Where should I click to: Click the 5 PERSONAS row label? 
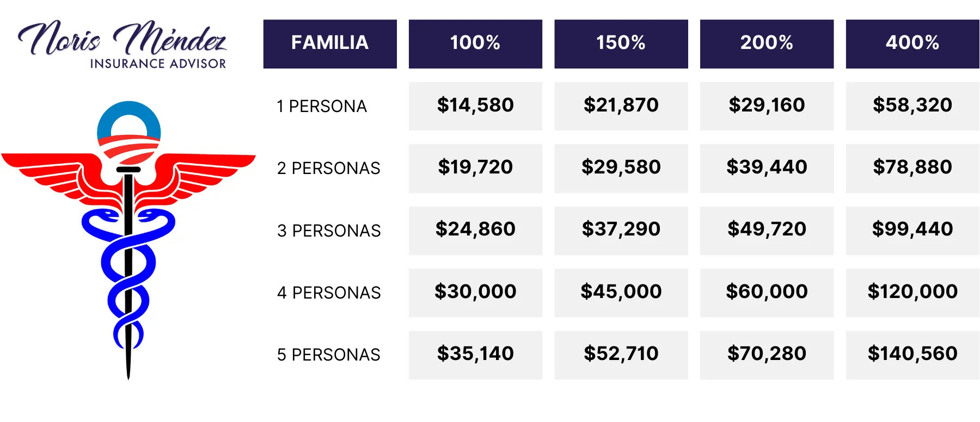coord(328,355)
